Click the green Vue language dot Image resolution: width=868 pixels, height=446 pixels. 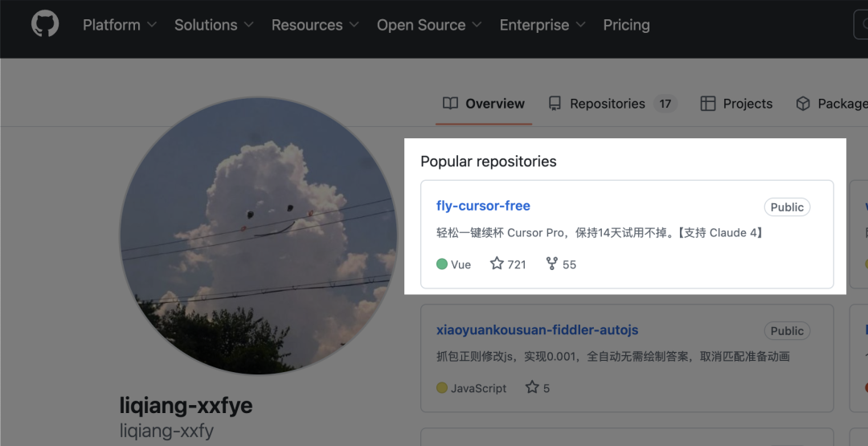pos(442,264)
